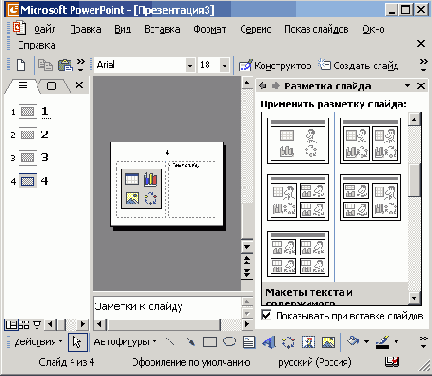Select the pointer (Select Objects) tool
The height and width of the screenshot is (376, 432).
[x=78, y=342]
